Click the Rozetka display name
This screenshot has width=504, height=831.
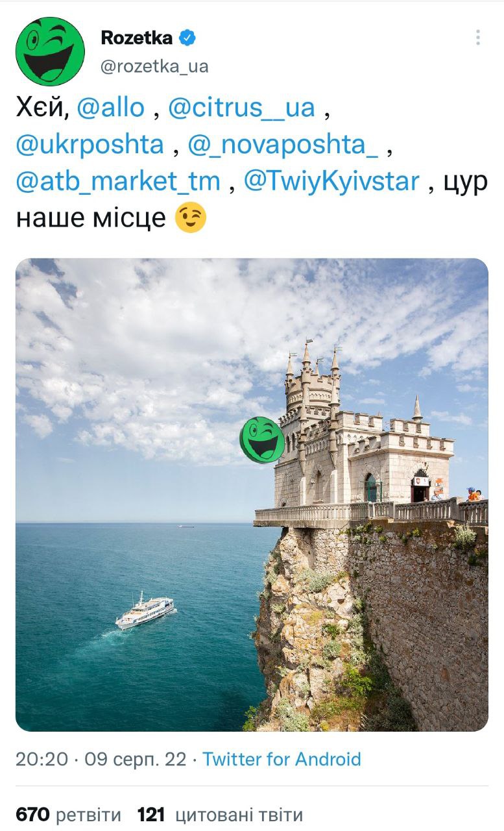pyautogui.click(x=137, y=38)
